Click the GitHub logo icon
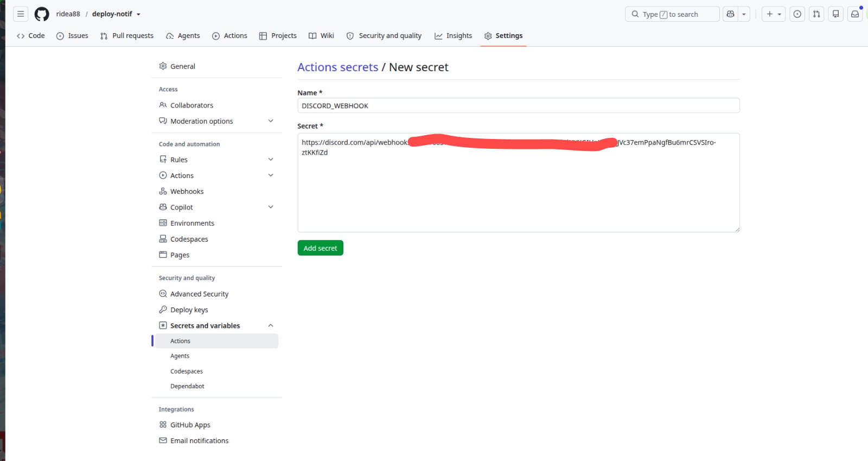Screen dimensions: 868x461 click(42, 14)
